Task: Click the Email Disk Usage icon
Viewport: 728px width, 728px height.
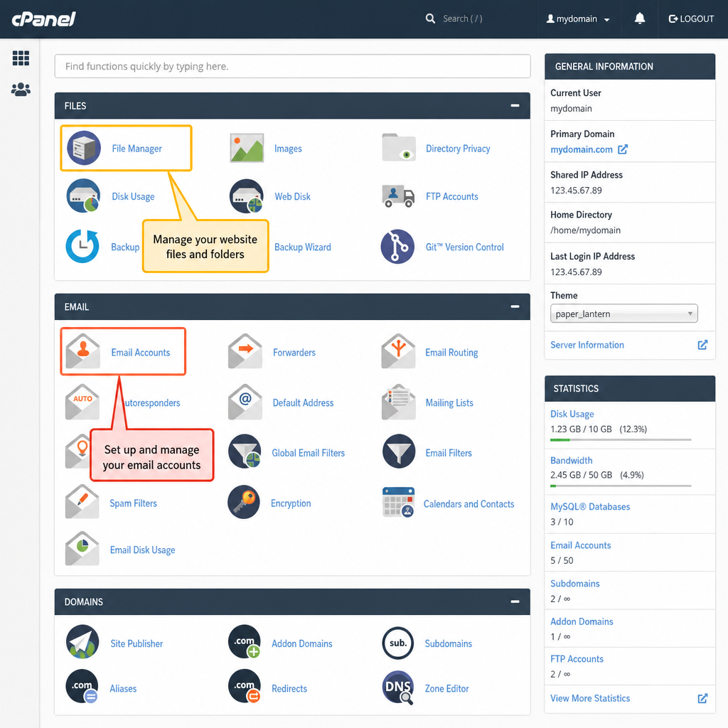Action: coord(82,549)
